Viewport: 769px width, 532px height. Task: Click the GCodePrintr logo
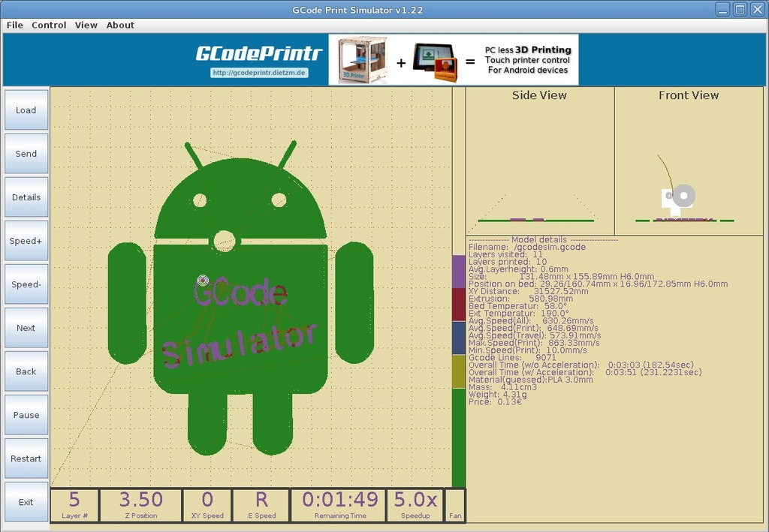tap(259, 53)
